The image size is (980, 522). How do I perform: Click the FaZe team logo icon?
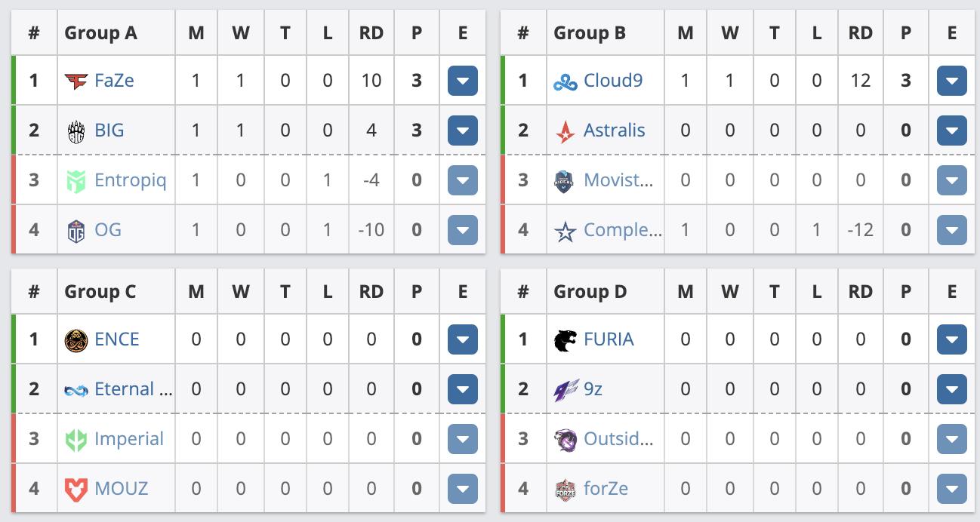click(77, 81)
